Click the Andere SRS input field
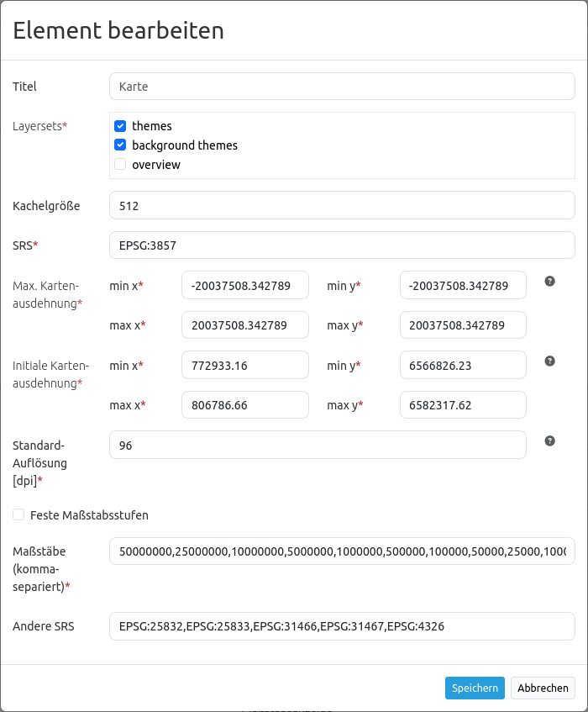588x712 pixels. click(x=342, y=625)
